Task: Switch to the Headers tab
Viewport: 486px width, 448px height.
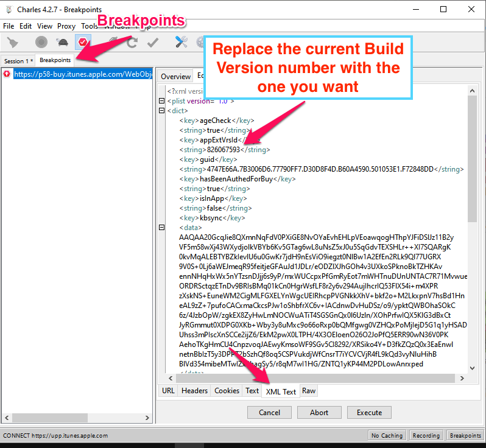Action: coord(194,391)
